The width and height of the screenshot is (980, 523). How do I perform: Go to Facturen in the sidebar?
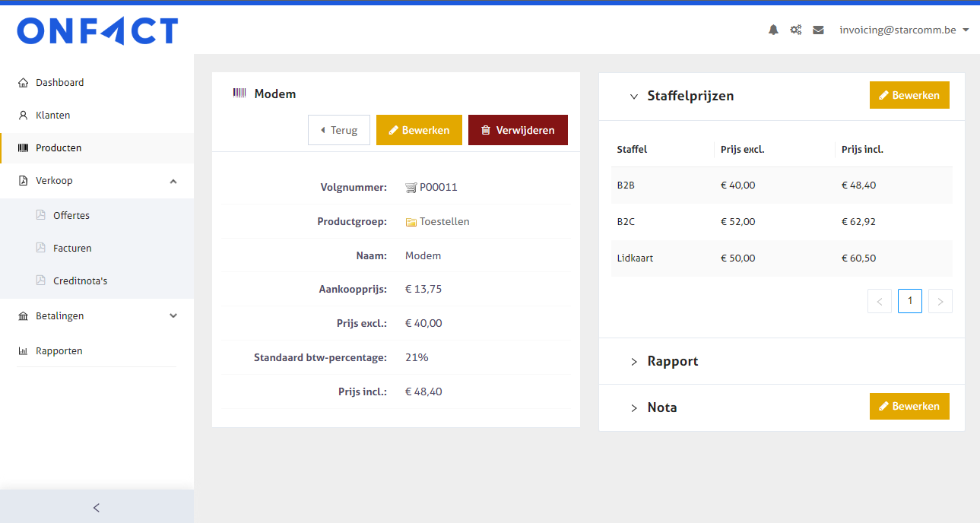point(72,248)
